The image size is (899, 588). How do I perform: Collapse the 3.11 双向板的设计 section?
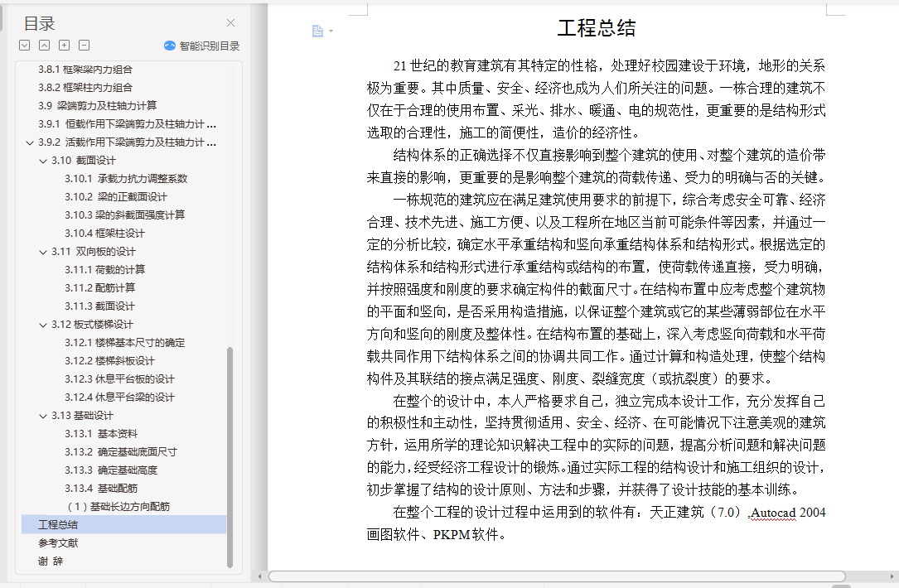[x=43, y=252]
